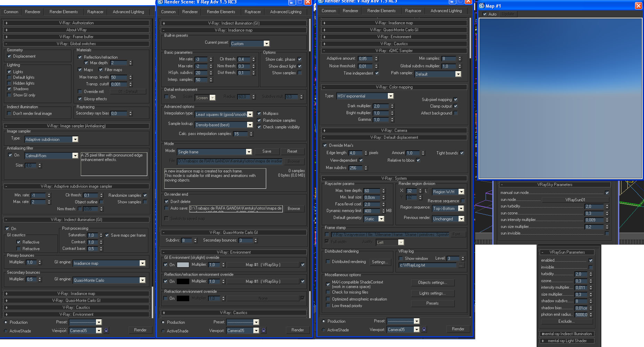Open GI Environment skylight color swatch

pos(183,265)
